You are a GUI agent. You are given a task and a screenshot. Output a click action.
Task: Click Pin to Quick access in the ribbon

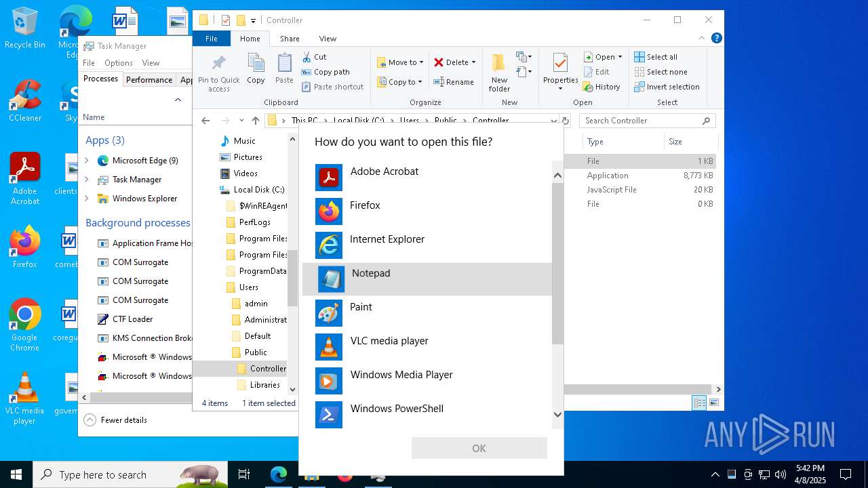pos(218,73)
